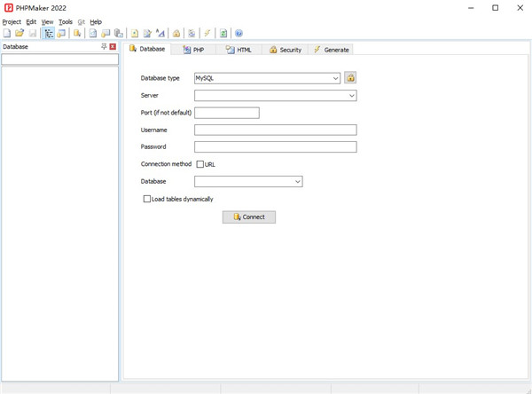
Task: Enable the URL connection method checkbox
Action: click(200, 164)
